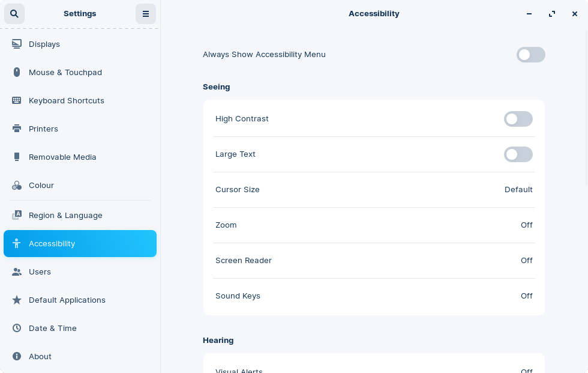Image resolution: width=588 pixels, height=373 pixels.
Task: Click the Users people icon
Action: (x=17, y=271)
